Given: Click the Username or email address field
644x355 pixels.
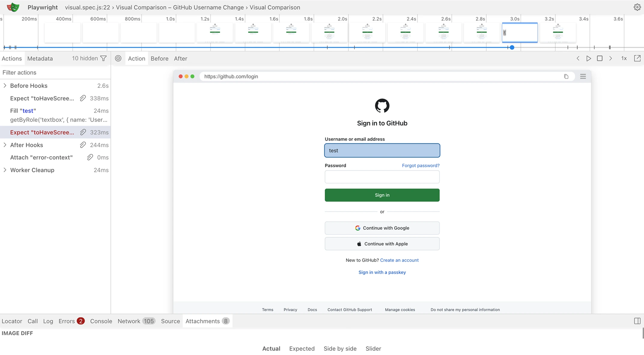Looking at the screenshot, I should (382, 150).
